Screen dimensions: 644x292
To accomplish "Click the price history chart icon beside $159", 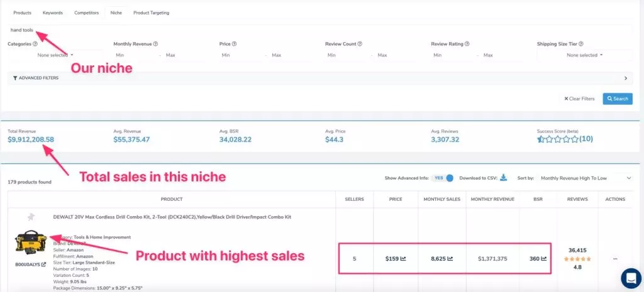I will [403, 259].
